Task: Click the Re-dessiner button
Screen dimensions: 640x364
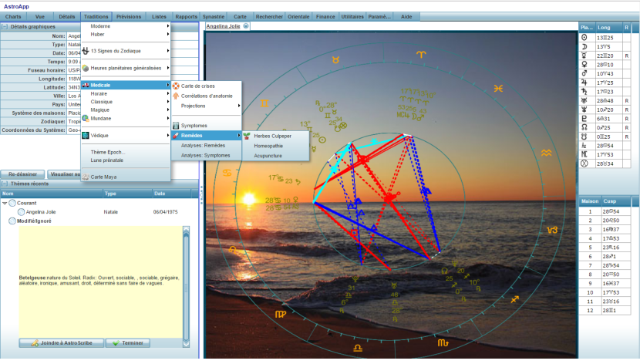Action: point(22,174)
